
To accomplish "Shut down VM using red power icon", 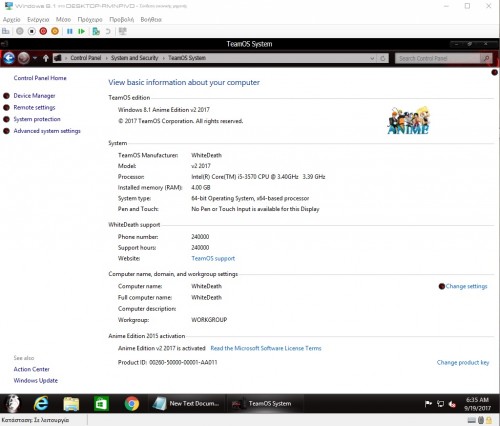I will 43,31.
